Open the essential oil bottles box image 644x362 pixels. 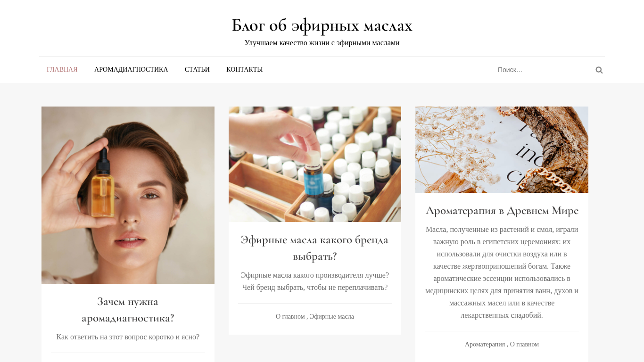315,164
